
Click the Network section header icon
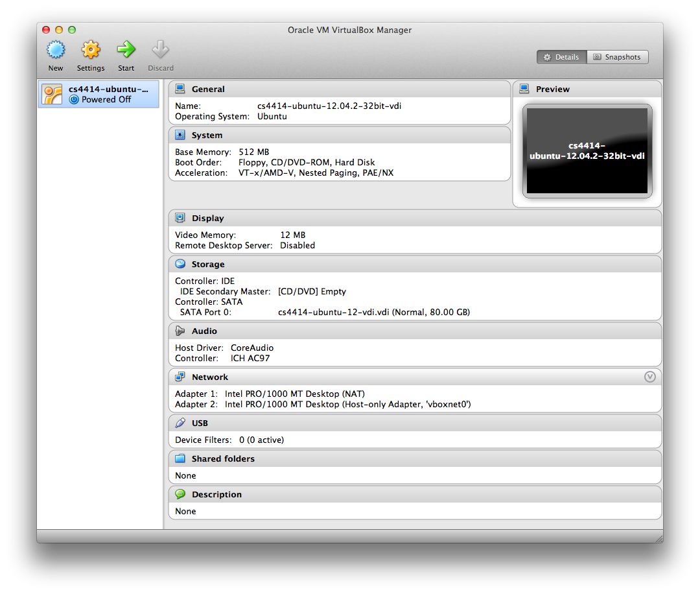pos(180,377)
